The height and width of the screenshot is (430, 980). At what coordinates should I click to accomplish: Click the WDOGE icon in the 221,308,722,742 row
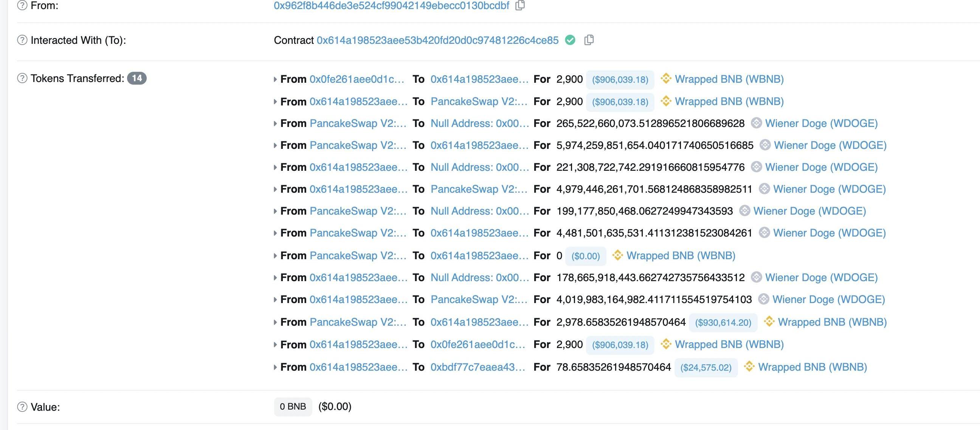tap(756, 167)
